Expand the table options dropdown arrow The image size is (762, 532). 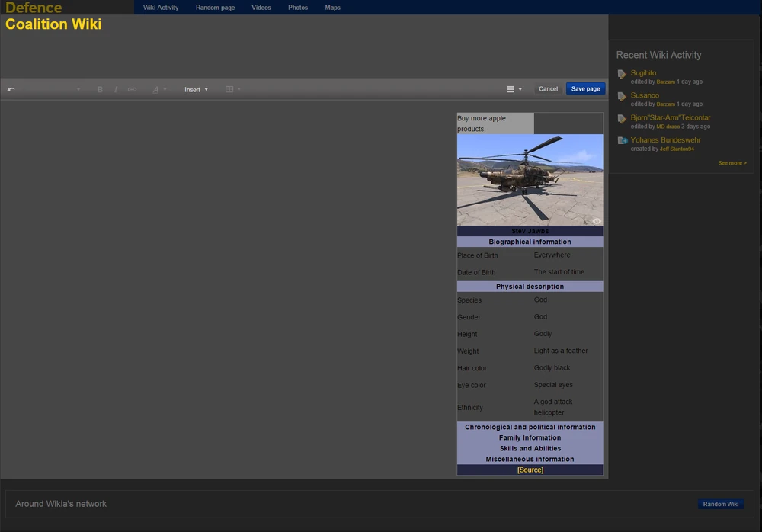[239, 89]
